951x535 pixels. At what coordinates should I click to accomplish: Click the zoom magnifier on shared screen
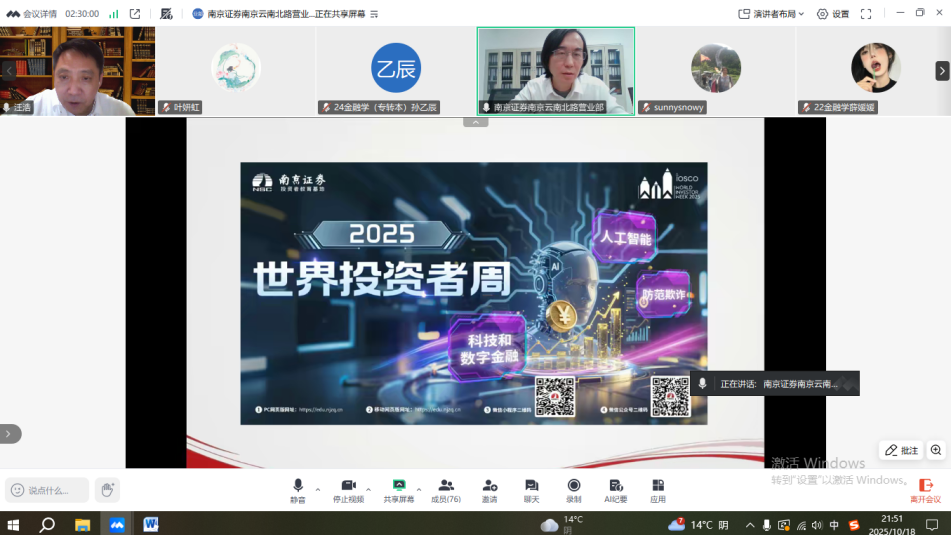click(x=936, y=450)
